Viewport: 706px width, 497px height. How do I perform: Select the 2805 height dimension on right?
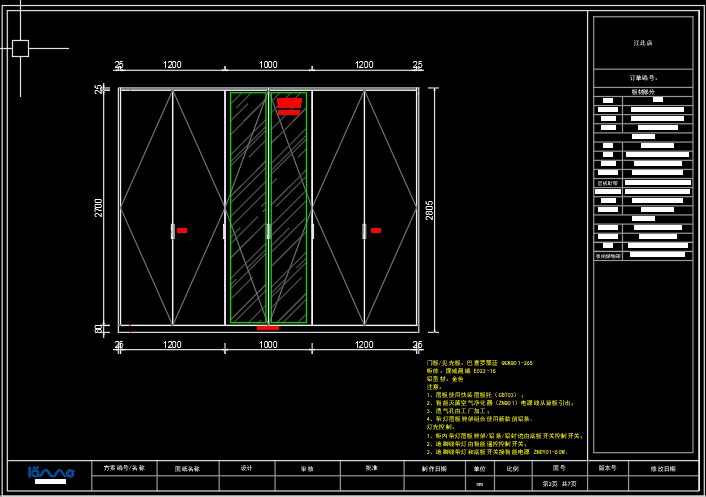click(429, 208)
